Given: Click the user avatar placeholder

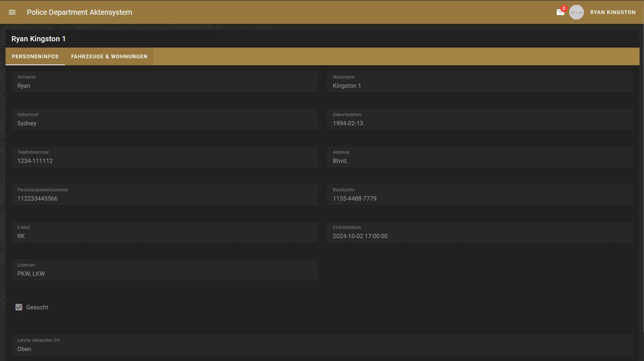Looking at the screenshot, I should (x=577, y=12).
